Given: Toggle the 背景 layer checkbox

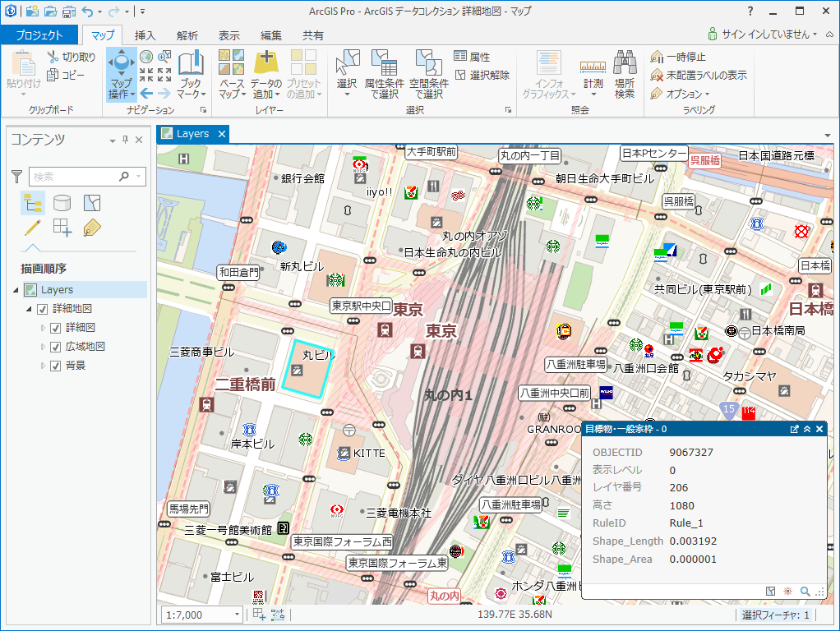Looking at the screenshot, I should pos(55,366).
